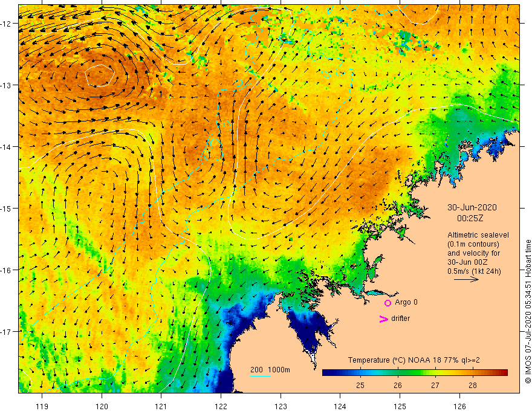Click latitude axis label -17
This screenshot has width=532, height=411.
(x=5, y=332)
